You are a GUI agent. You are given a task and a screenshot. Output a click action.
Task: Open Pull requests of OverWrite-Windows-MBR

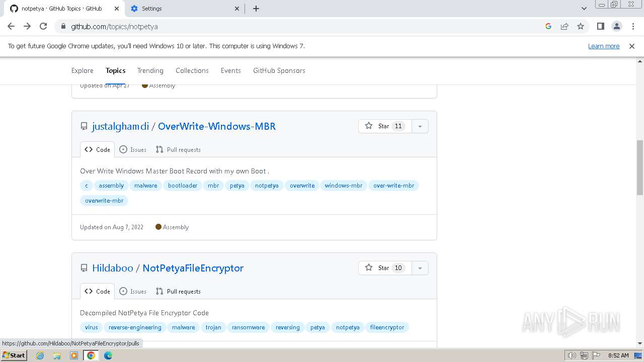(178, 149)
